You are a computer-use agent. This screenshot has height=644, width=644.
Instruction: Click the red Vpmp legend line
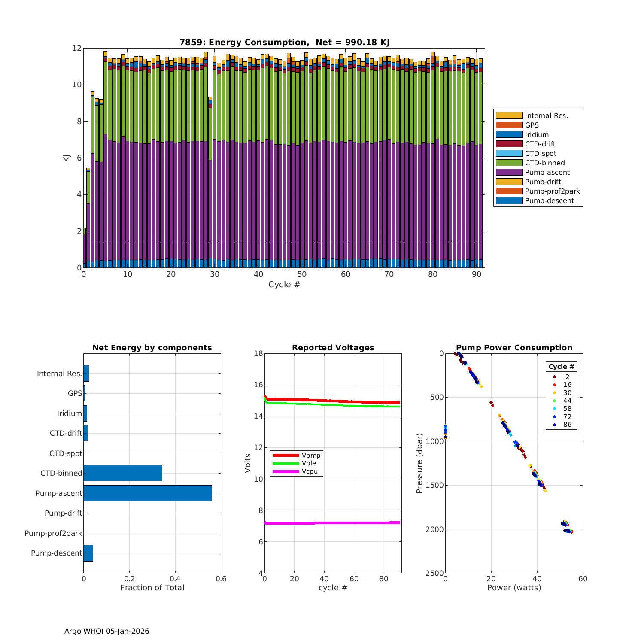pyautogui.click(x=286, y=455)
